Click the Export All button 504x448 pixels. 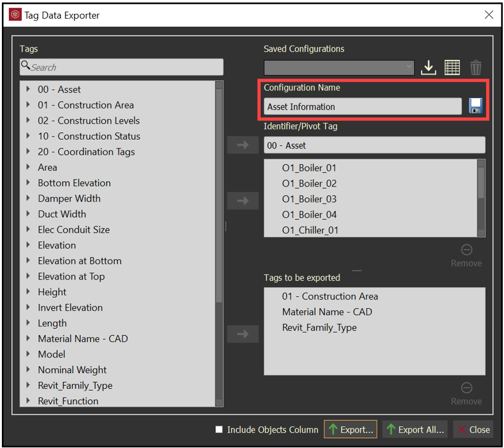[415, 429]
